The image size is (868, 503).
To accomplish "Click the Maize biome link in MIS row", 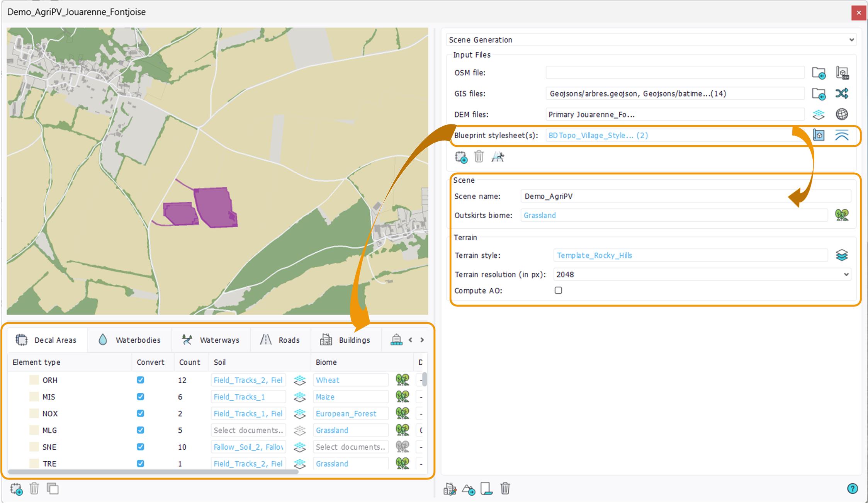I will point(325,397).
